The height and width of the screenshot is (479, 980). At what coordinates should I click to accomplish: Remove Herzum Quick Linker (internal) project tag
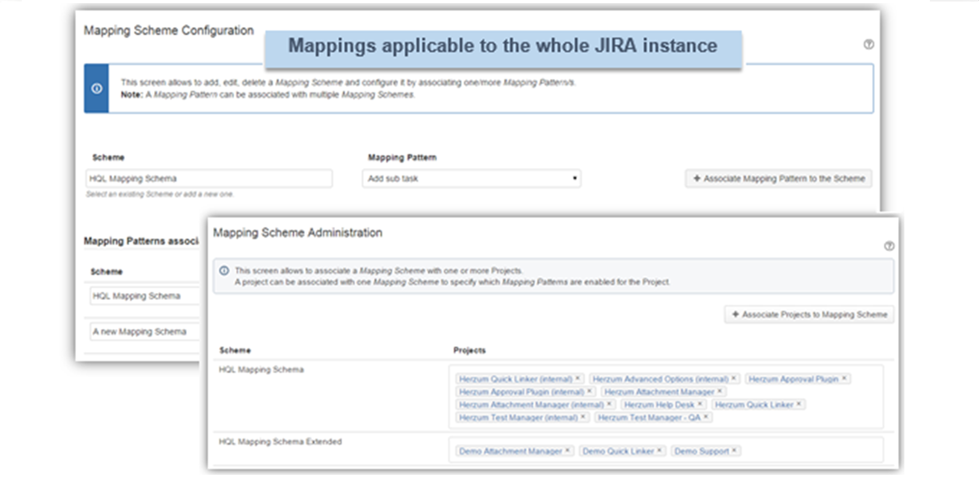coord(577,378)
